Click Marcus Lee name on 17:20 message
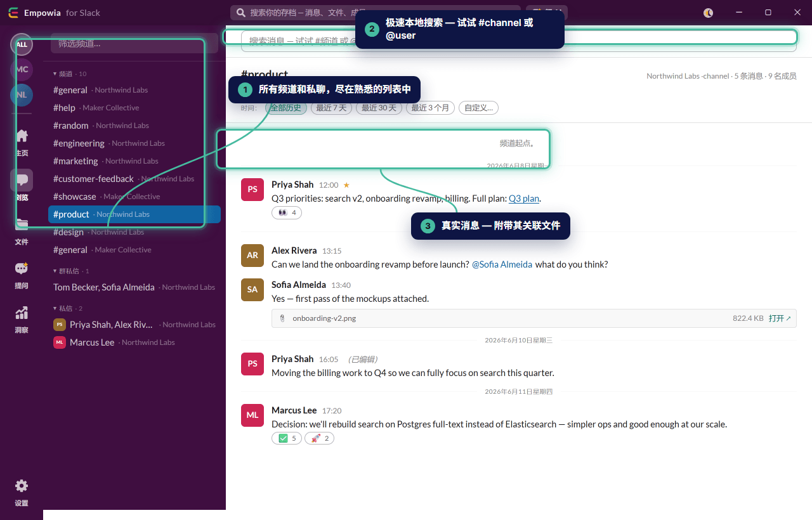Viewport: 812px width, 520px height. coord(294,410)
